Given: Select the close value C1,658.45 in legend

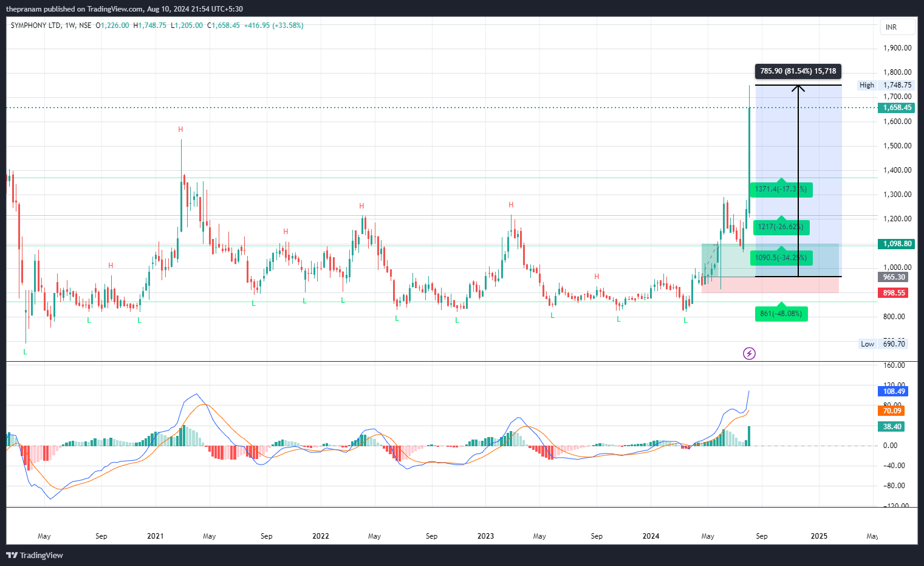Looking at the screenshot, I should (x=224, y=26).
